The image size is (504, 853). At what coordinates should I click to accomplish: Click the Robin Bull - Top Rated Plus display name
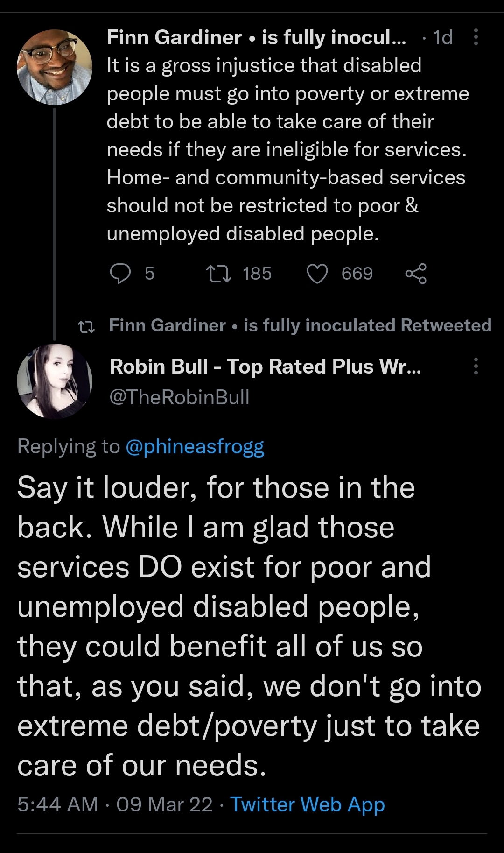tap(265, 367)
